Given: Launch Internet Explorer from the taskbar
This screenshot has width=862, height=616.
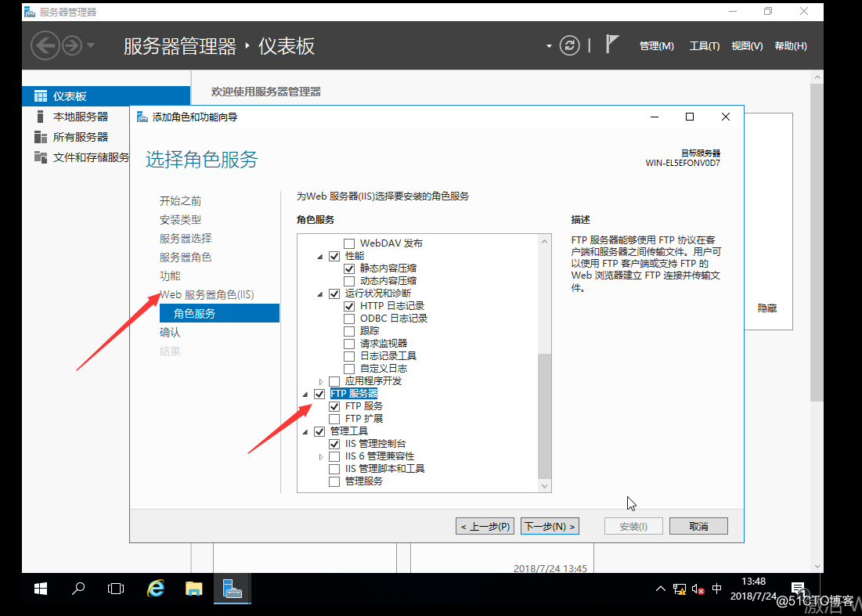Looking at the screenshot, I should pyautogui.click(x=156, y=589).
